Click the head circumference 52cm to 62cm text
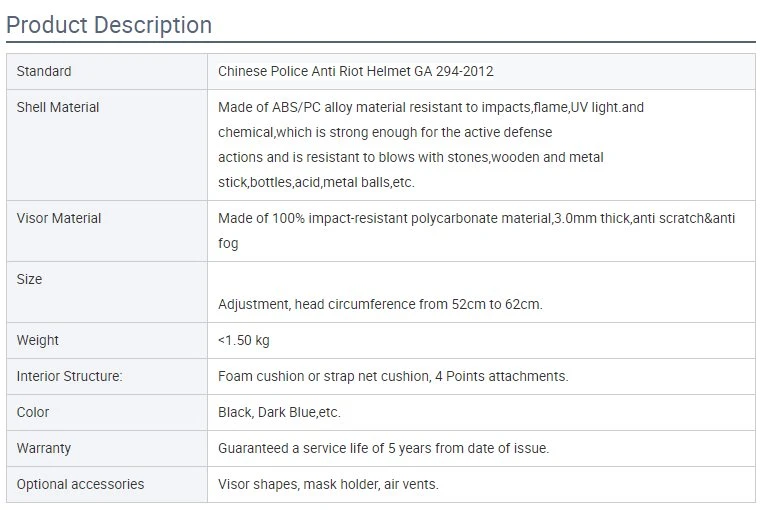The width and height of the screenshot is (763, 510). [380, 304]
